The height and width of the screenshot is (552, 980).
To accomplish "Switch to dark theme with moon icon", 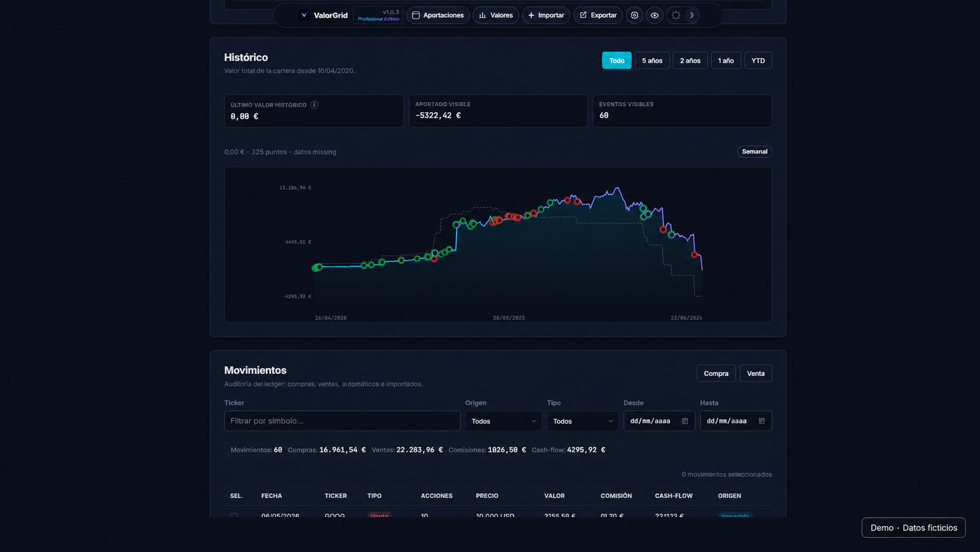I will click(x=691, y=15).
